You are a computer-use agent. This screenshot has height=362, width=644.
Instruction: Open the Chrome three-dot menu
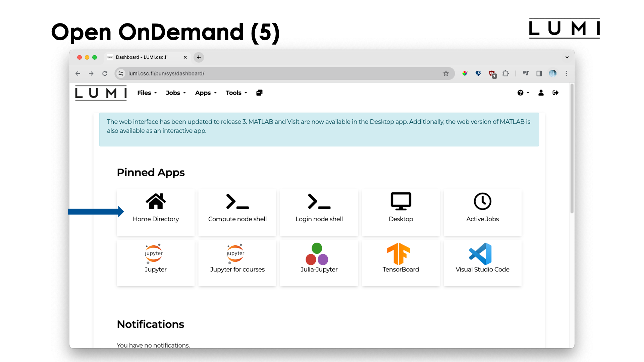pyautogui.click(x=566, y=73)
